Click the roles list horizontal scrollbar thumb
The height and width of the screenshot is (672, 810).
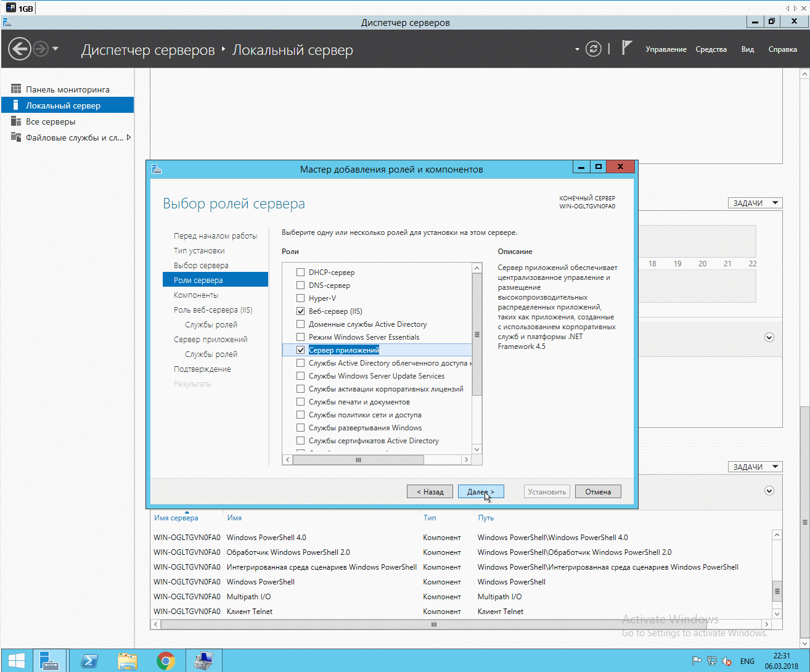358,460
